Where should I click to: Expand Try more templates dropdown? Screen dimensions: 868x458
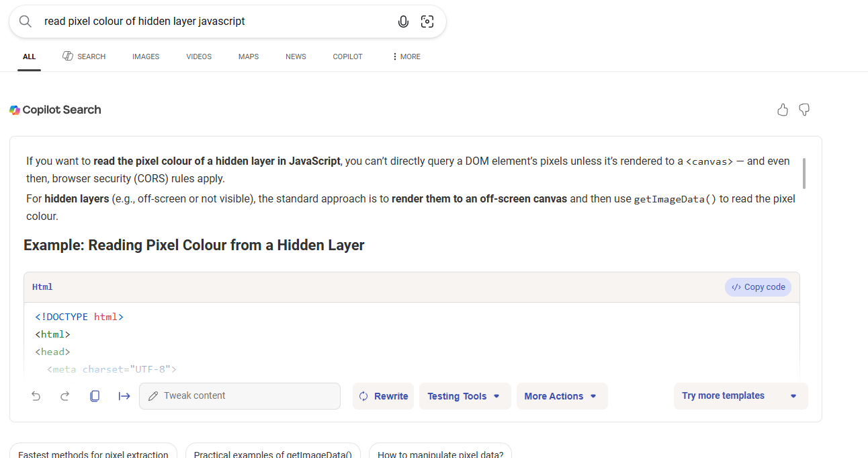(x=740, y=396)
